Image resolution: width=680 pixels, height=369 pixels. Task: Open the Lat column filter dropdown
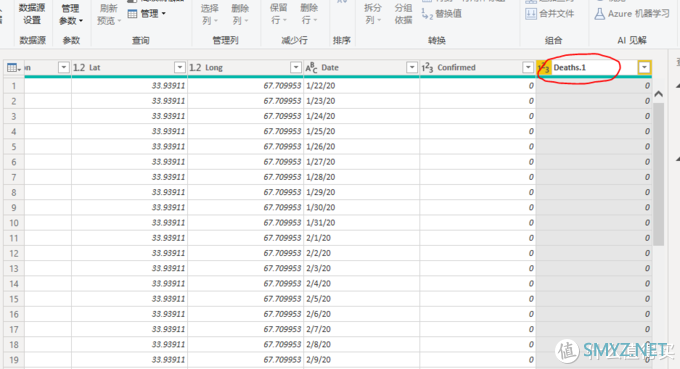pos(180,68)
